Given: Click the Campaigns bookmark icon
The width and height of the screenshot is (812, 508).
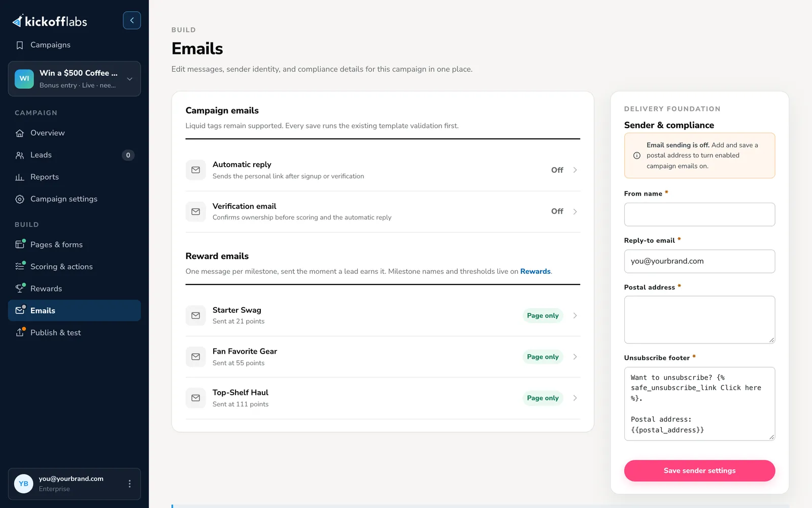Looking at the screenshot, I should pyautogui.click(x=20, y=45).
